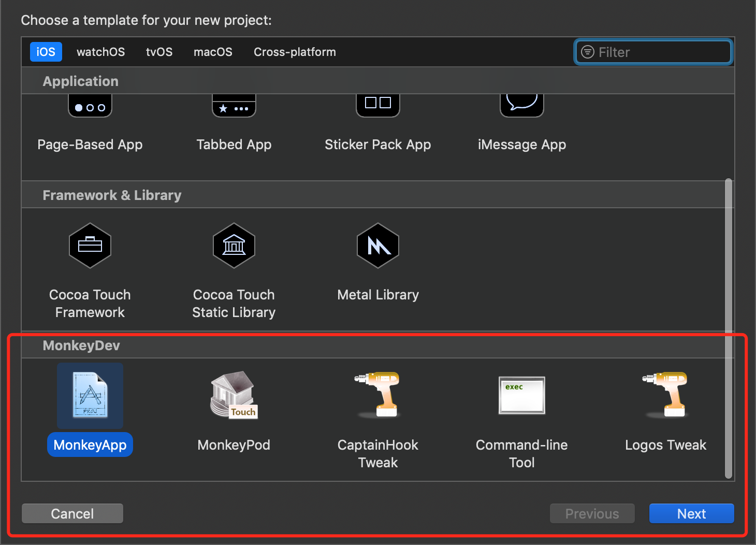756x545 pixels.
Task: Switch to the iOS platform tab
Action: click(x=46, y=52)
